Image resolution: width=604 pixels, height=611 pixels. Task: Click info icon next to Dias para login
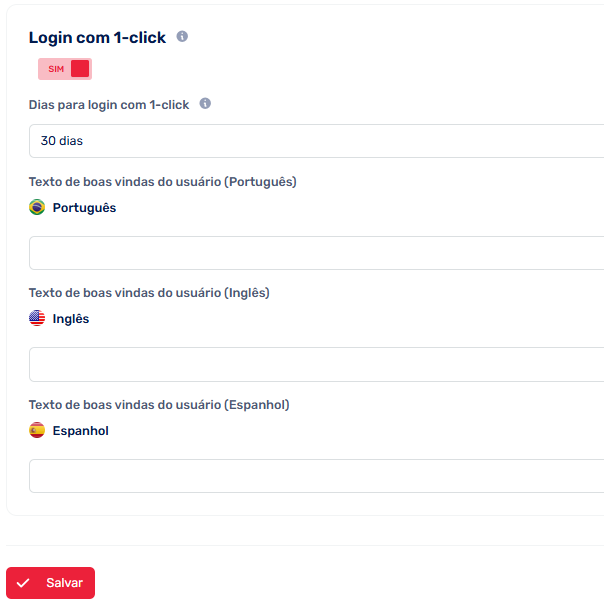pyautogui.click(x=205, y=103)
